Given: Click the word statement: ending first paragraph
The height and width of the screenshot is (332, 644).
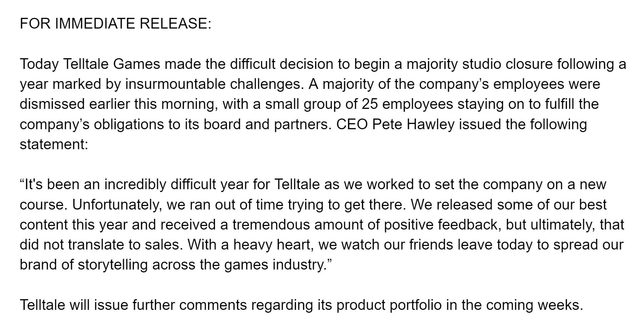Looking at the screenshot, I should pyautogui.click(x=54, y=144).
